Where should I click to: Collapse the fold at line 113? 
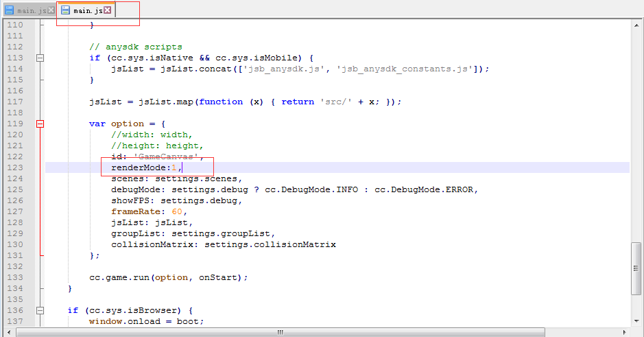pos(40,58)
